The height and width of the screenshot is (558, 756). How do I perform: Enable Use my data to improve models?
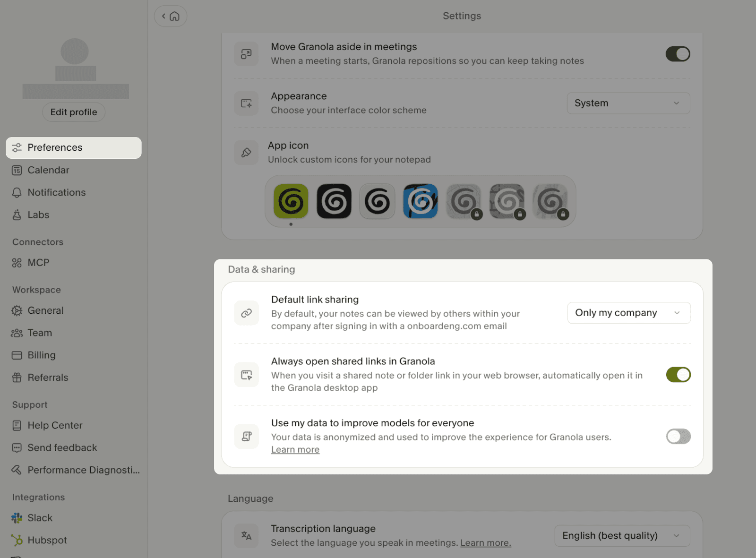coord(679,436)
